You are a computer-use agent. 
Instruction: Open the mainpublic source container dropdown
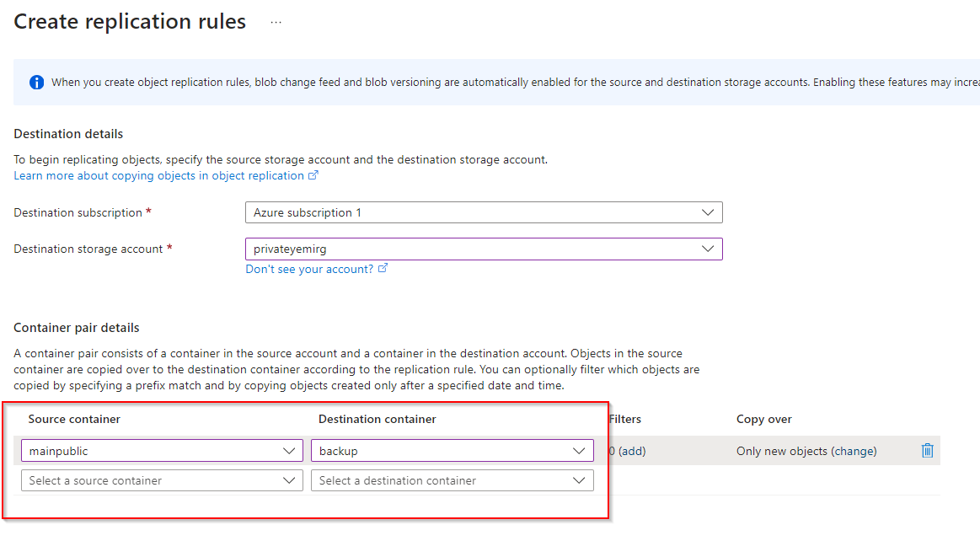point(161,451)
